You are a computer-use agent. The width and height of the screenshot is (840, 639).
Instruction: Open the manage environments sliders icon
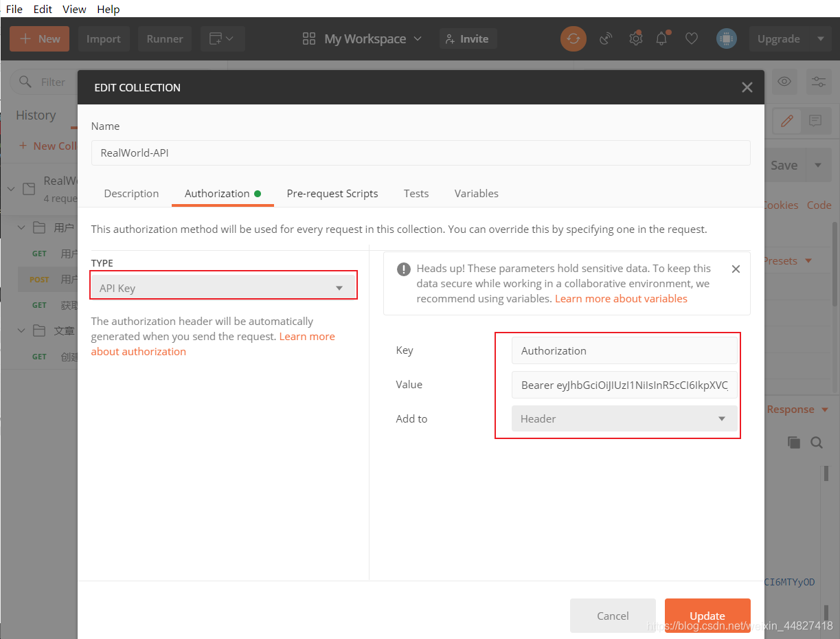click(x=819, y=82)
